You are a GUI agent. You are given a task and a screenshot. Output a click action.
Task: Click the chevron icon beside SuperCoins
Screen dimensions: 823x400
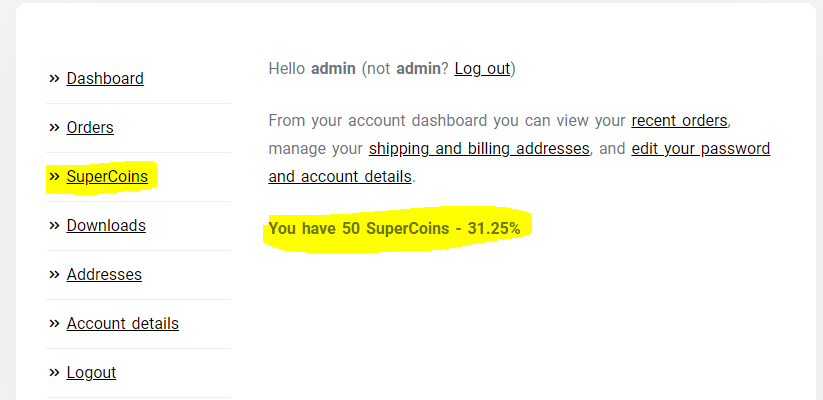coord(54,177)
